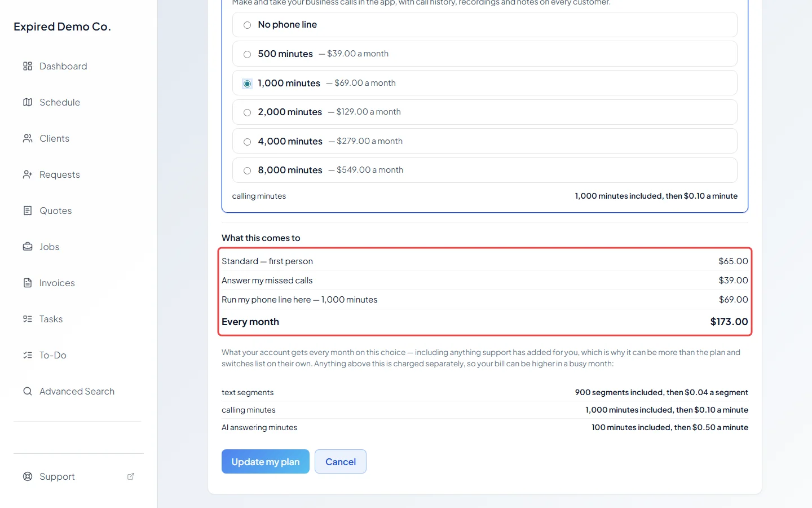Click the Schedule map icon
Image resolution: width=812 pixels, height=508 pixels.
pyautogui.click(x=28, y=102)
